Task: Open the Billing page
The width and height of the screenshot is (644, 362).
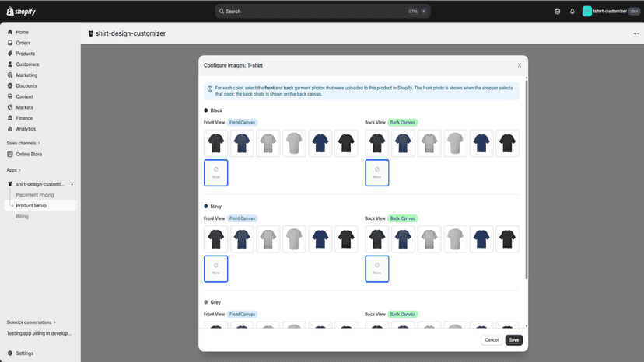Action: pyautogui.click(x=23, y=216)
